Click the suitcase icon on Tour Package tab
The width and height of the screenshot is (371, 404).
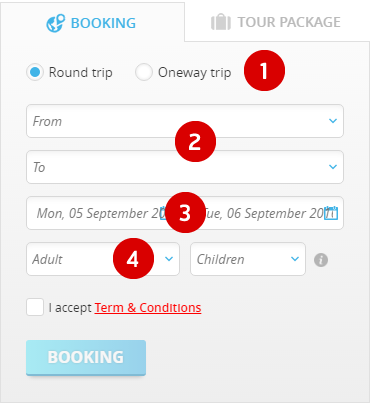click(x=221, y=22)
